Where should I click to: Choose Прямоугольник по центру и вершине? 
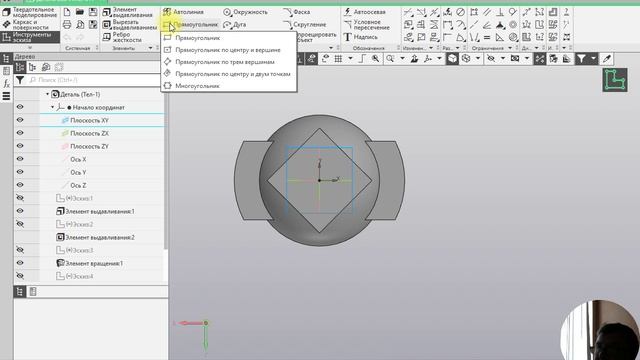point(229,50)
